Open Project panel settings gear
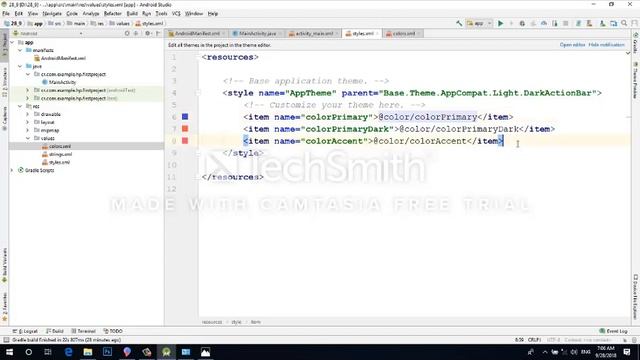This screenshot has width=640, height=360. (x=147, y=33)
